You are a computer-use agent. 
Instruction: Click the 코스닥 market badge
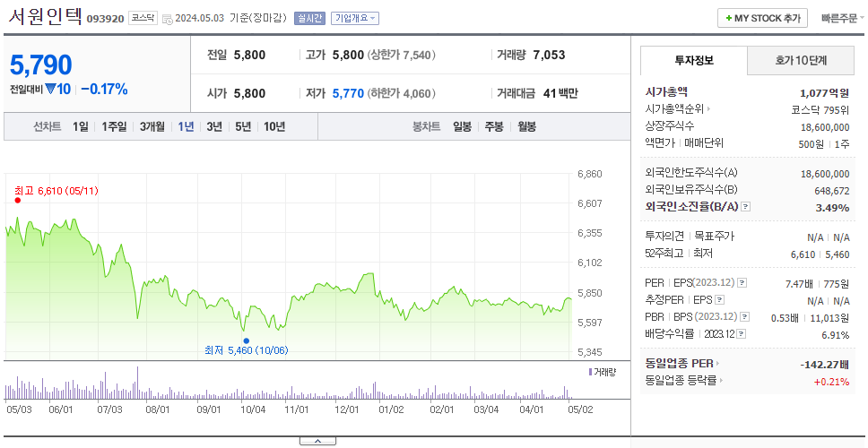pos(143,18)
